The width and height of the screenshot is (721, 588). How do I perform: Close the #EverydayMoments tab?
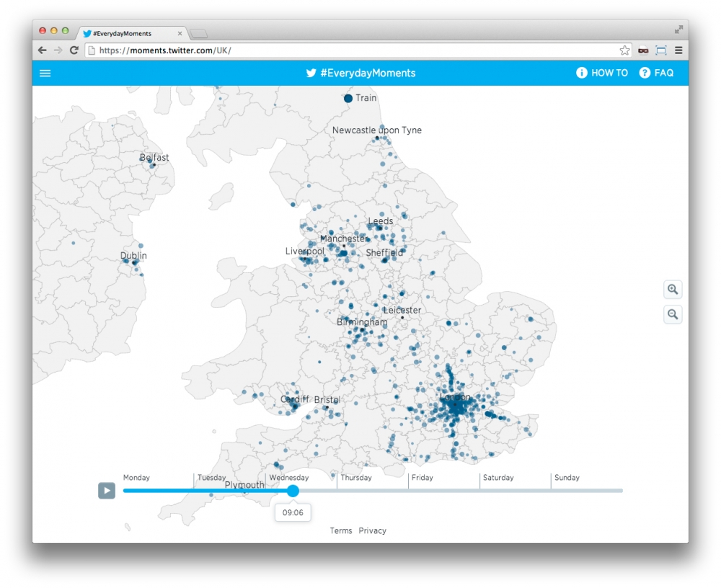pyautogui.click(x=180, y=34)
